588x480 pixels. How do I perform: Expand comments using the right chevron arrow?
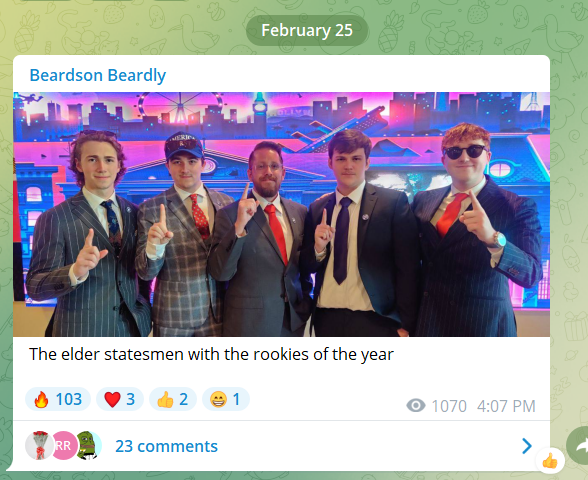point(527,446)
